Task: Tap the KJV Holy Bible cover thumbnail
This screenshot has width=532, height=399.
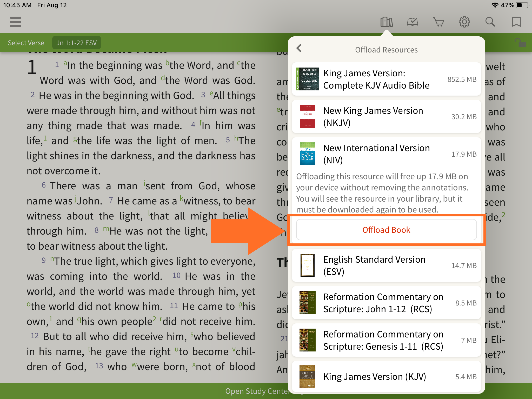Action: [308, 376]
